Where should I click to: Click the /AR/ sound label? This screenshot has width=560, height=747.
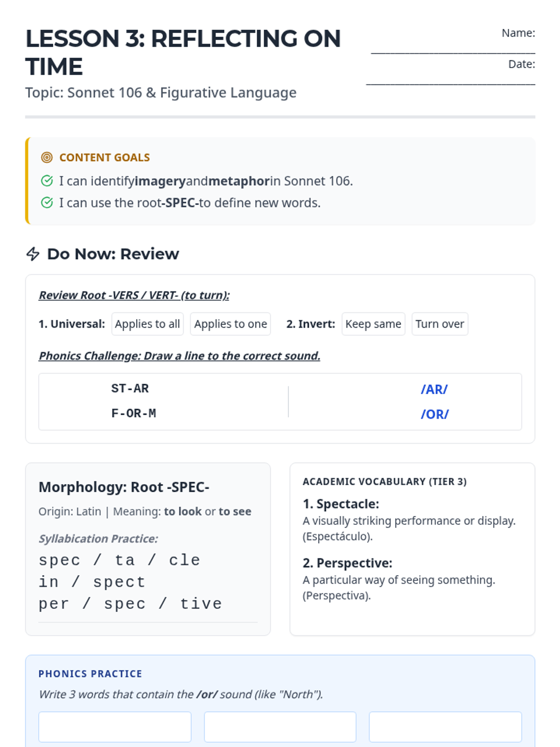click(x=434, y=389)
